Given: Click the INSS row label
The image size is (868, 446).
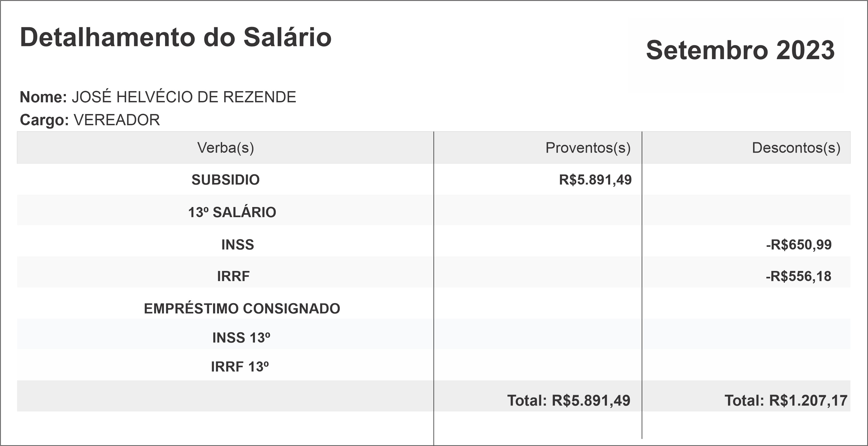Looking at the screenshot, I should [x=238, y=245].
